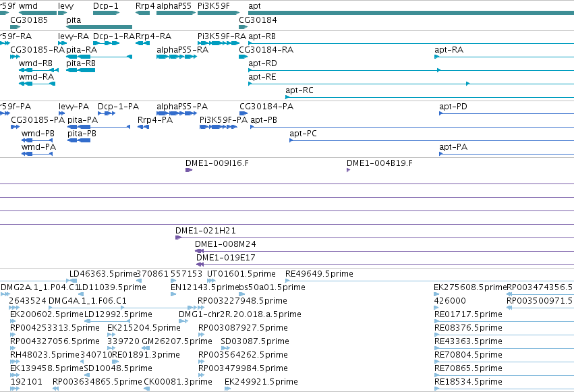Click SD03087.5prime EST label

[255, 341]
